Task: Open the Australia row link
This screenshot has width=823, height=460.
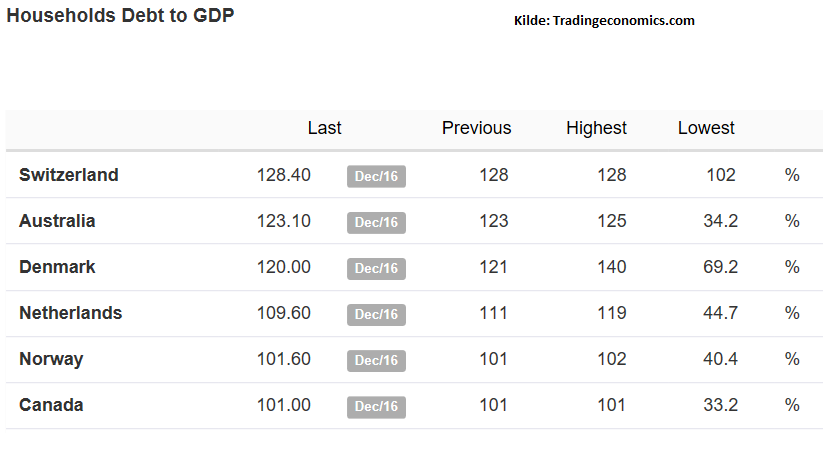Action: point(57,221)
